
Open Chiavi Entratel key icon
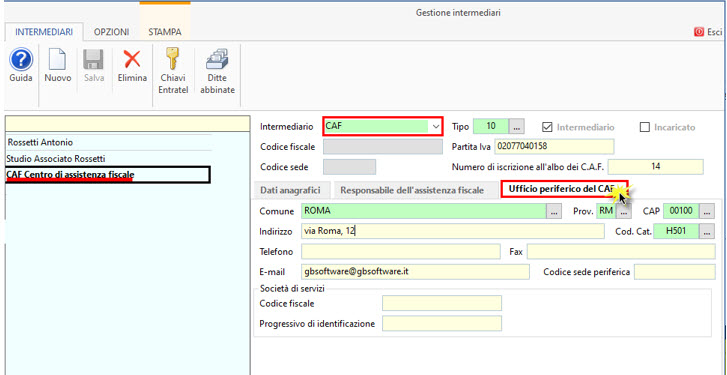(173, 59)
